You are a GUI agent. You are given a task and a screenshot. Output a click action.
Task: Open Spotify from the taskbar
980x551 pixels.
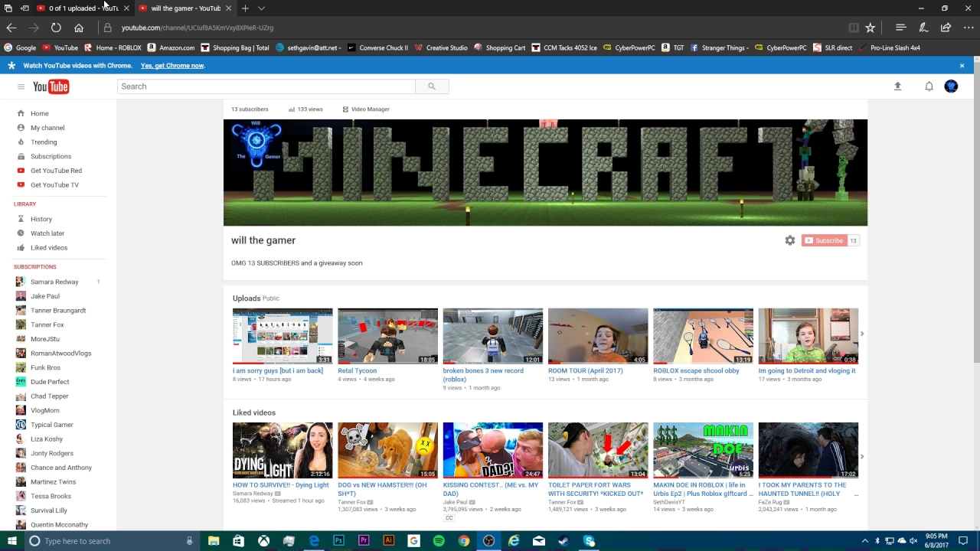coord(439,541)
